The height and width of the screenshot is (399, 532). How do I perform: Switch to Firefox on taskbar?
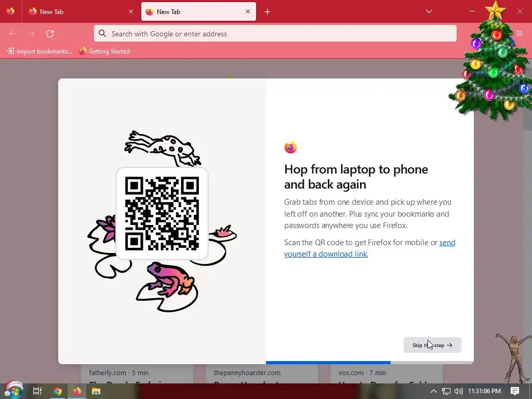click(77, 391)
